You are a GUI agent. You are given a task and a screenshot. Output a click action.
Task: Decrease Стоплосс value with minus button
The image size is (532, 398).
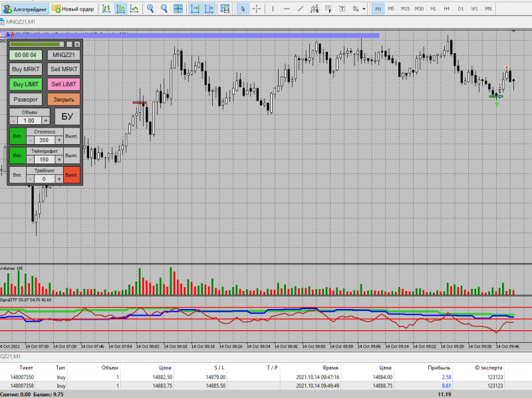[x=31, y=140]
